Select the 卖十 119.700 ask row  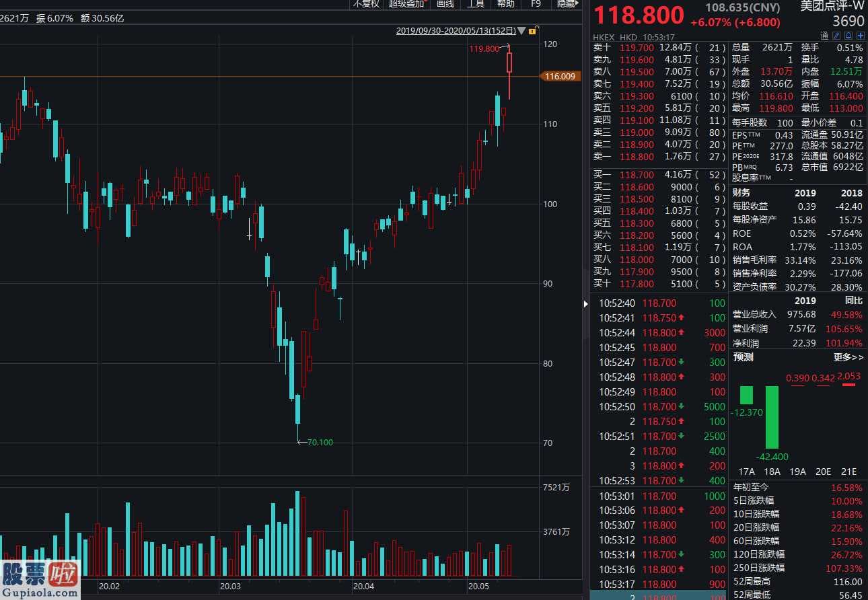tap(659, 48)
